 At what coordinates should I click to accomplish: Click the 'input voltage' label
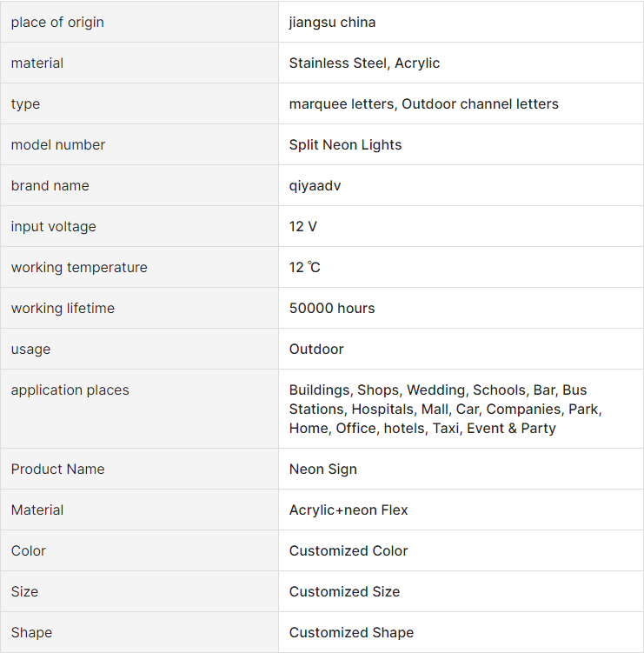(x=53, y=227)
